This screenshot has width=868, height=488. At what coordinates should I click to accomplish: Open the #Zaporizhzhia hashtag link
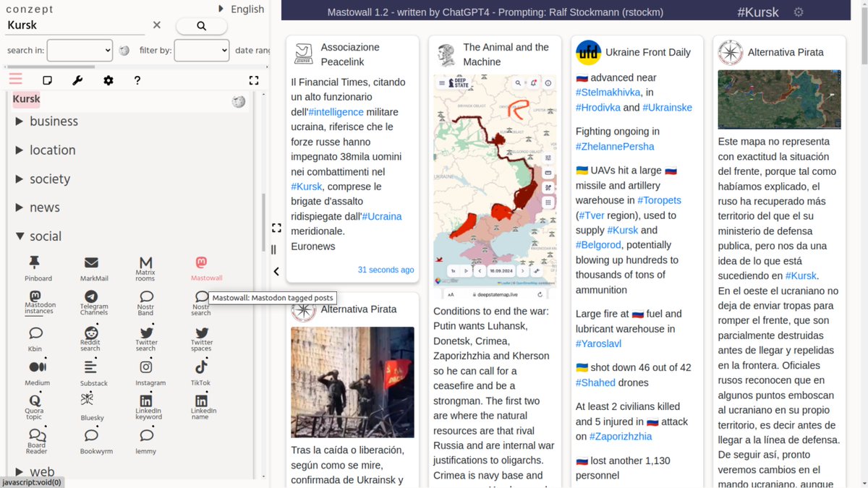tap(621, 437)
